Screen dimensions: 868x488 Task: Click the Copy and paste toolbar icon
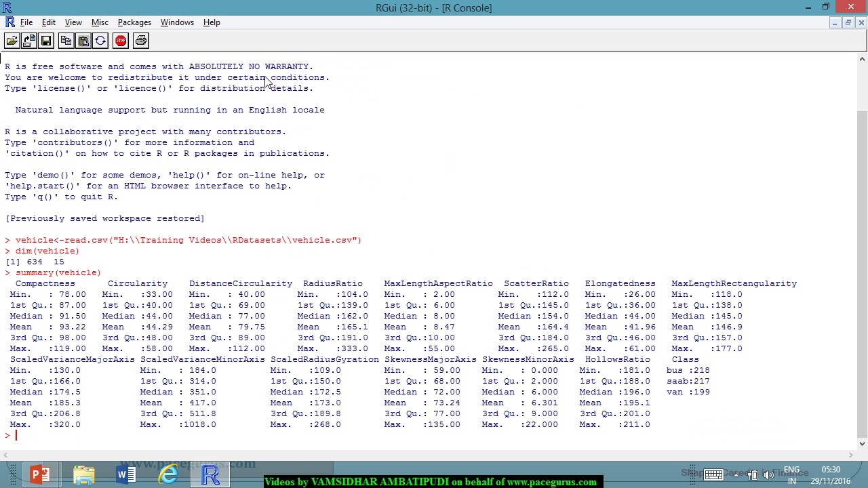pyautogui.click(x=100, y=41)
